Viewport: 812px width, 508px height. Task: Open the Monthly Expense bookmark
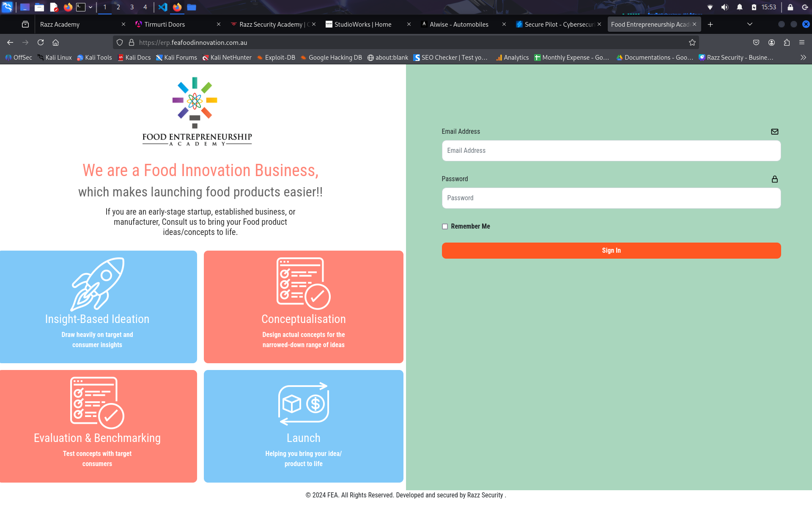pyautogui.click(x=571, y=58)
